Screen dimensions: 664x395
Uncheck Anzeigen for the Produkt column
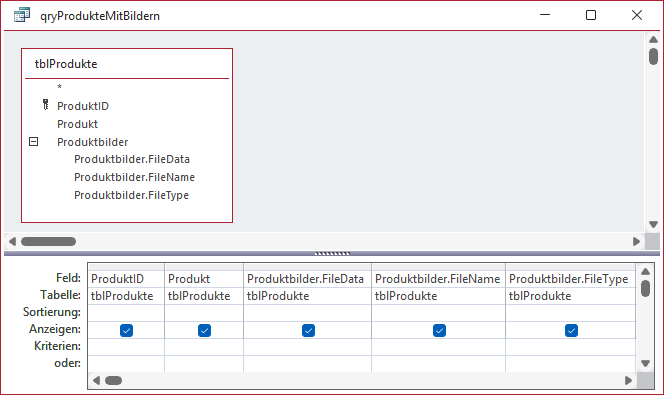(x=204, y=330)
